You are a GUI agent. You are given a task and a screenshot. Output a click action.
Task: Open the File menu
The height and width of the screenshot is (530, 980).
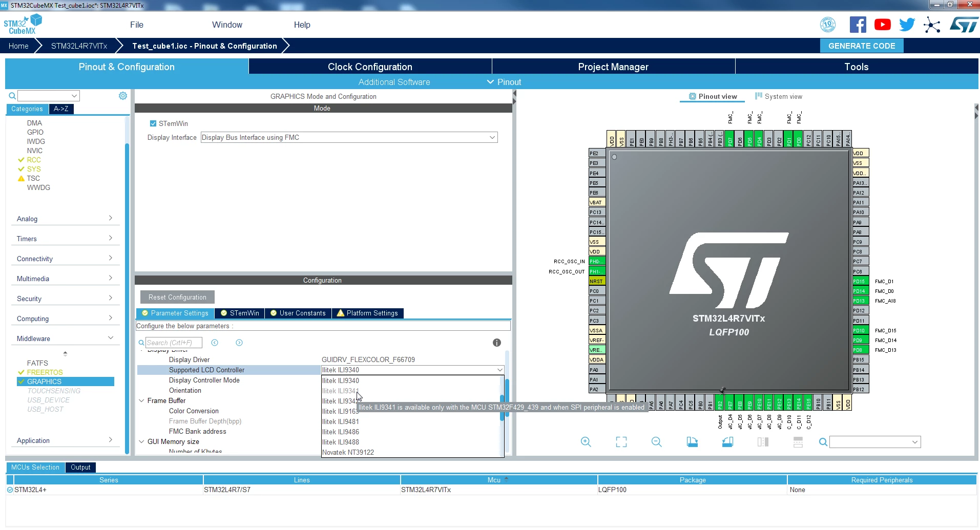[137, 25]
